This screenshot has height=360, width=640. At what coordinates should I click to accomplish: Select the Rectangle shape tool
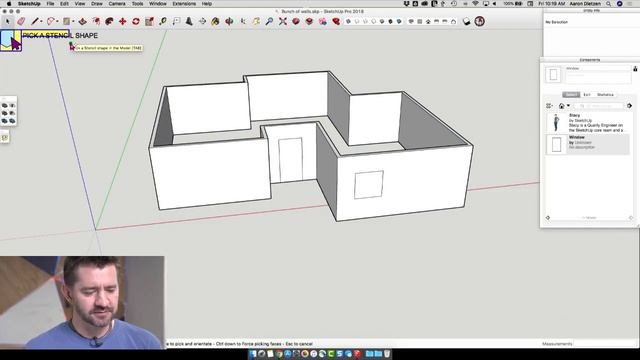pos(66,21)
